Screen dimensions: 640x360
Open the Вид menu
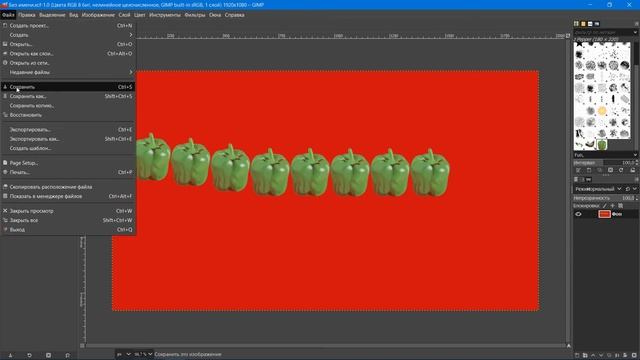[x=73, y=15]
